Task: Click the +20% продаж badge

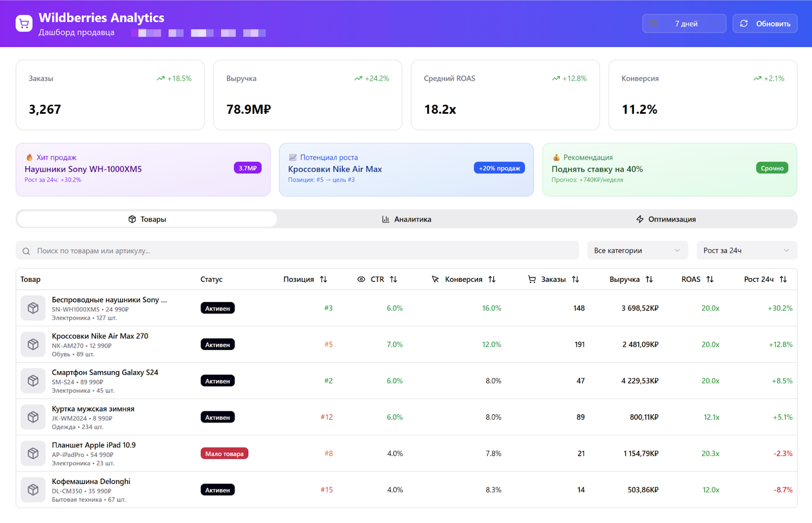Action: pos(499,168)
